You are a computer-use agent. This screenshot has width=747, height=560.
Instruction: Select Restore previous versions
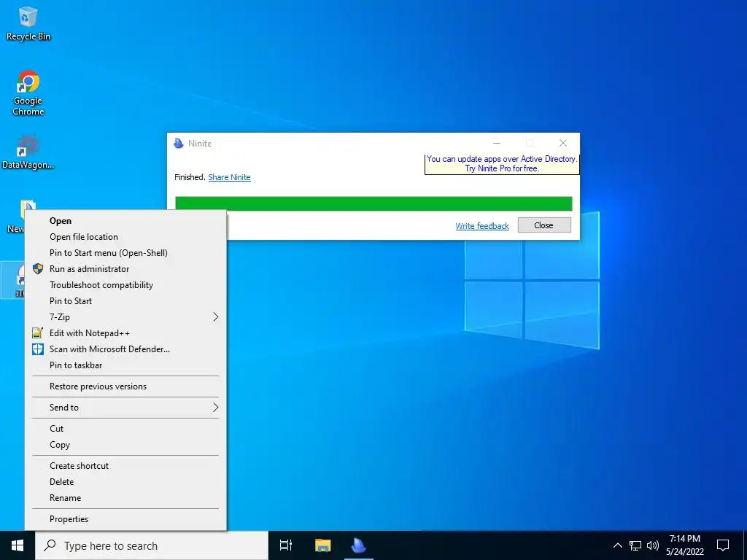(125, 386)
